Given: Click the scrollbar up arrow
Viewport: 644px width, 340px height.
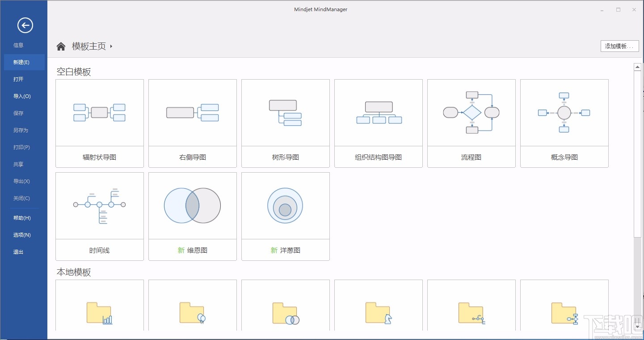Looking at the screenshot, I should pyautogui.click(x=638, y=67).
